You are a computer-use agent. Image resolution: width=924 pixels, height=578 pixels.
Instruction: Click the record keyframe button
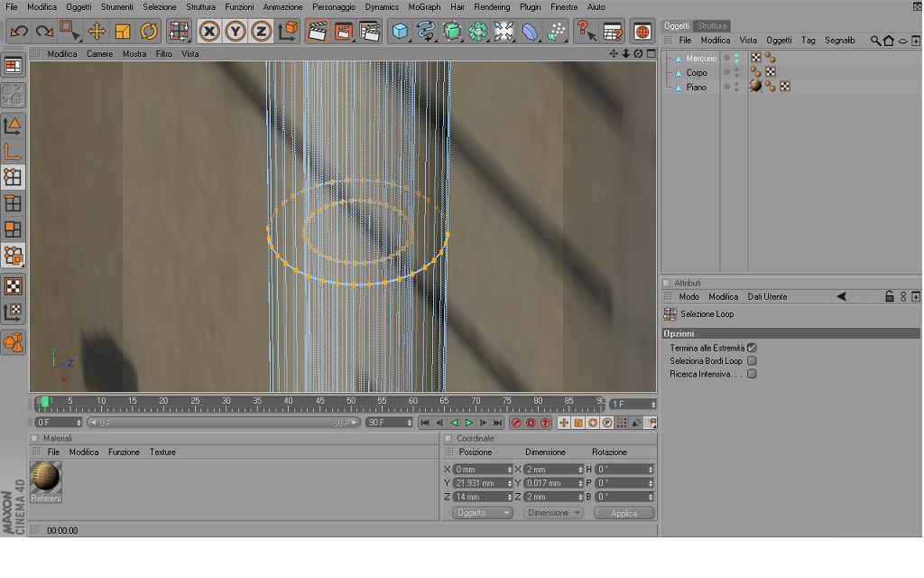click(516, 423)
